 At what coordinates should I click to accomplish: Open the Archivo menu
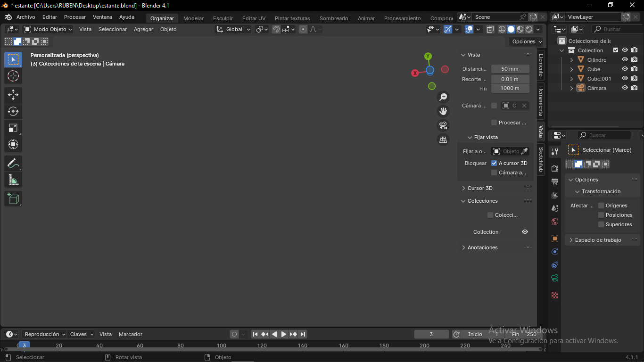click(25, 17)
